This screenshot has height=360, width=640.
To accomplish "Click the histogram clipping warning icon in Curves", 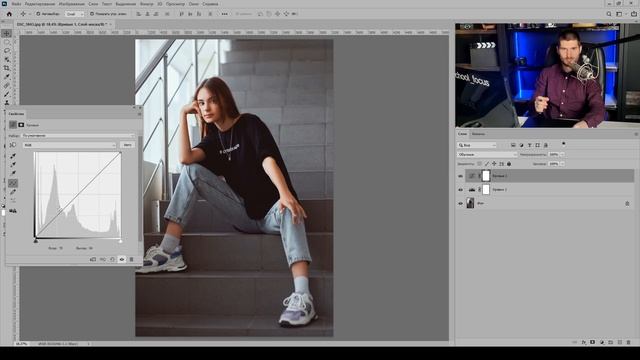I will [13, 211].
